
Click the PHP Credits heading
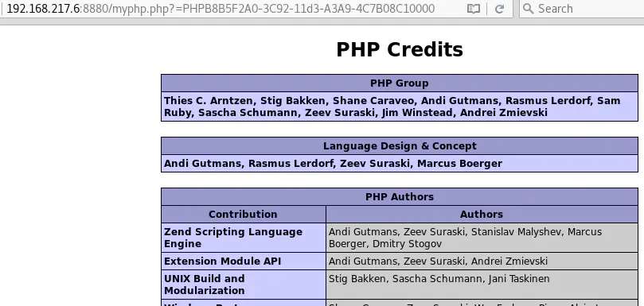tap(399, 49)
